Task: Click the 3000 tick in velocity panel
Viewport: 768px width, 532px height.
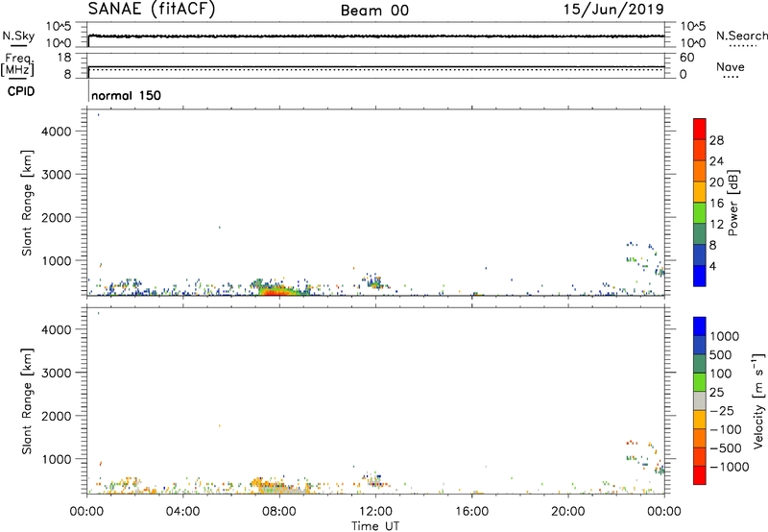Action: click(x=57, y=373)
